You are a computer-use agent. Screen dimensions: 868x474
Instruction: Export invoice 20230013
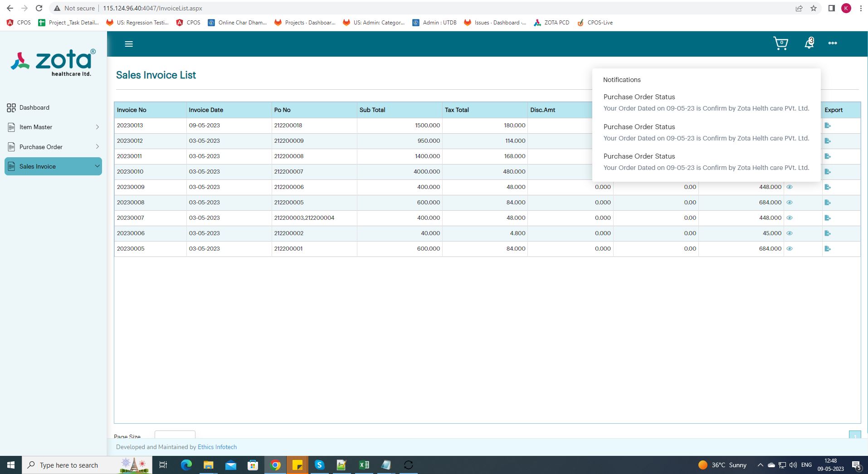coord(827,126)
